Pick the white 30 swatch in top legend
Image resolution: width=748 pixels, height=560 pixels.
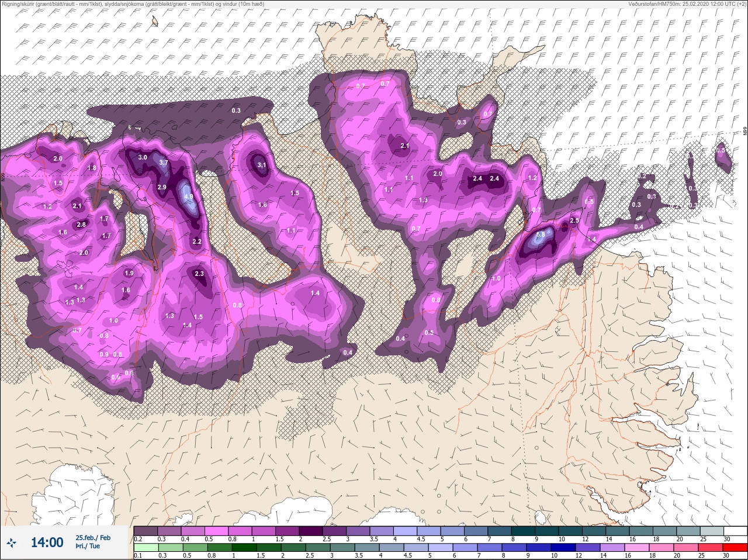click(735, 531)
